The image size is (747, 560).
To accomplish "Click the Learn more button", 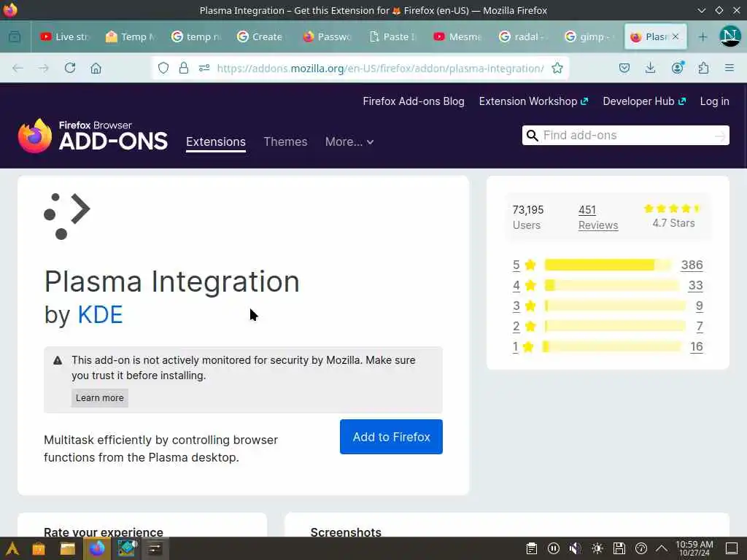I will click(x=99, y=397).
